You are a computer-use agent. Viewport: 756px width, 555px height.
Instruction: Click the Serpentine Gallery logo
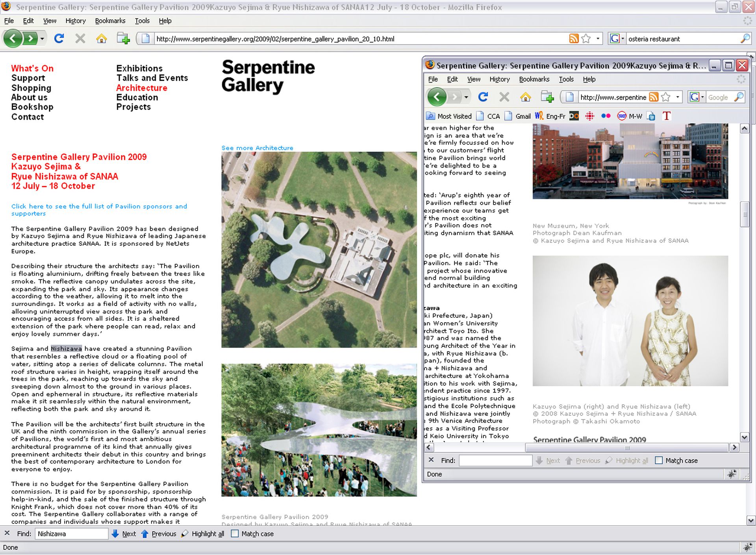pos(268,76)
